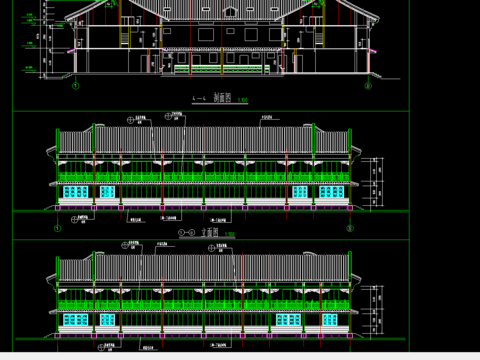
Task: Click the 剖面图 section drawing title
Action: click(x=222, y=98)
